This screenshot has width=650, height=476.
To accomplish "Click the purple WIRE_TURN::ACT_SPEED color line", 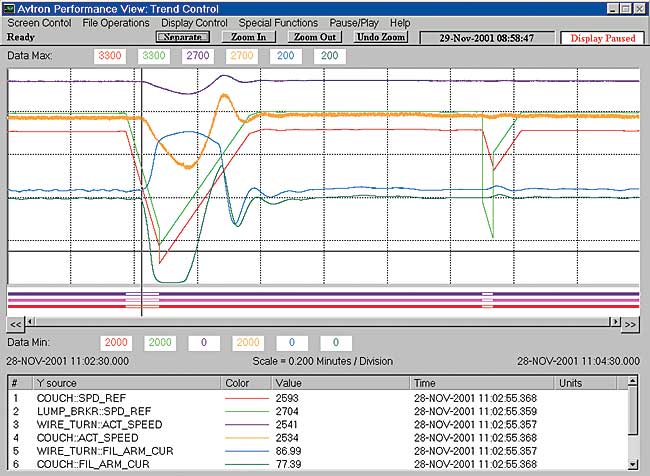I will tap(247, 425).
